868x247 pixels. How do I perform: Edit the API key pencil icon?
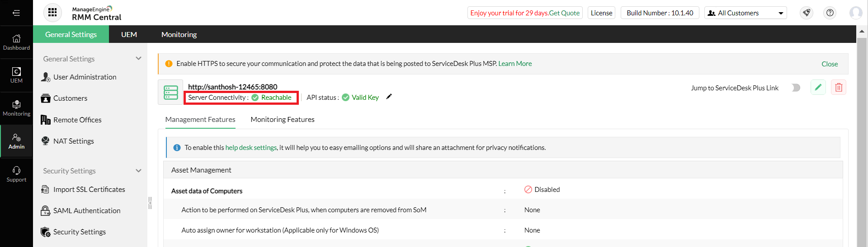[389, 97]
